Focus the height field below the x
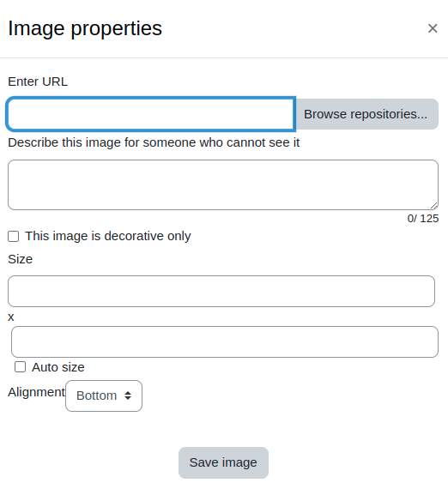 click(225, 341)
